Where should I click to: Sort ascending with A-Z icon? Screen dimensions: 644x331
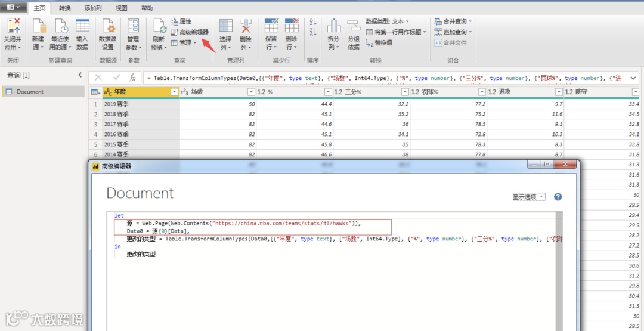tap(313, 21)
